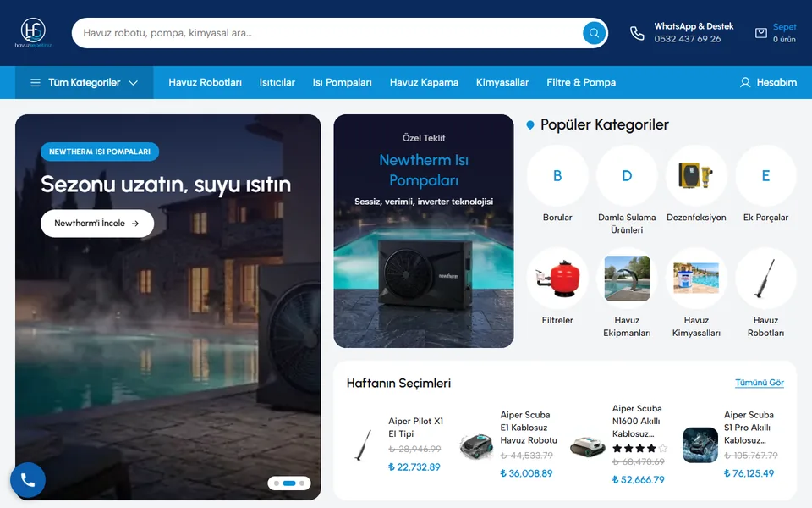The width and height of the screenshot is (812, 508).
Task: Open Kimyasallar menu item
Action: pyautogui.click(x=502, y=82)
